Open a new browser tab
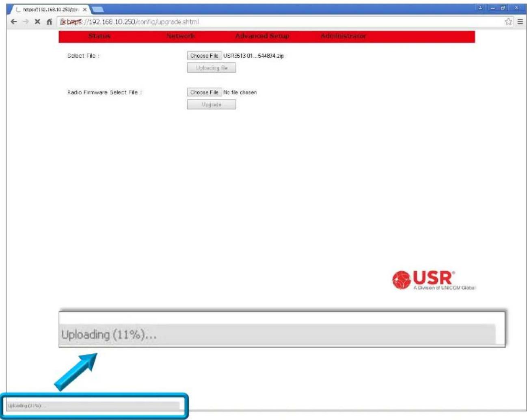 pyautogui.click(x=97, y=9)
